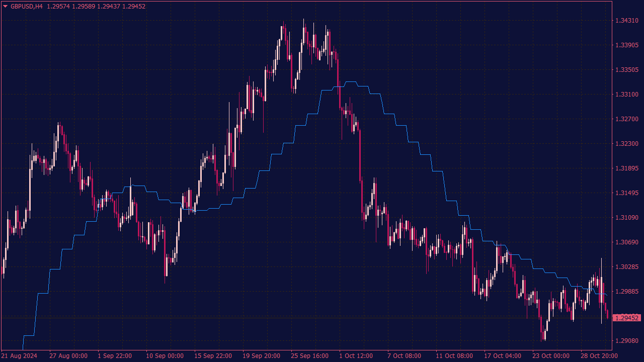Click price level 1.31895 on the scale
The height and width of the screenshot is (362, 644).
627,168
